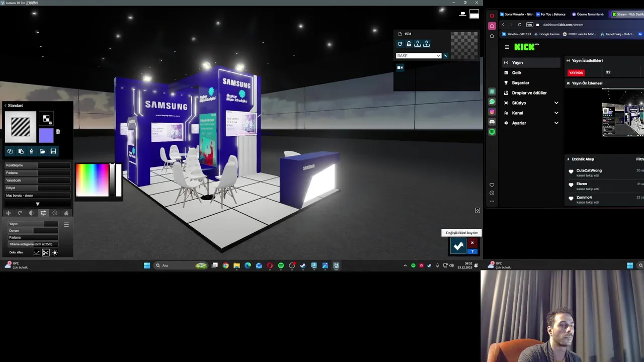Open Spotify in Opera sidebar
Viewport: 644px width, 362px height.
(492, 132)
